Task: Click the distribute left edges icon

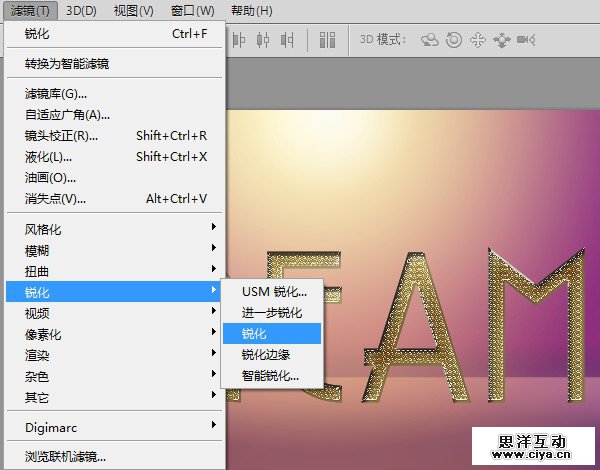Action: 238,40
